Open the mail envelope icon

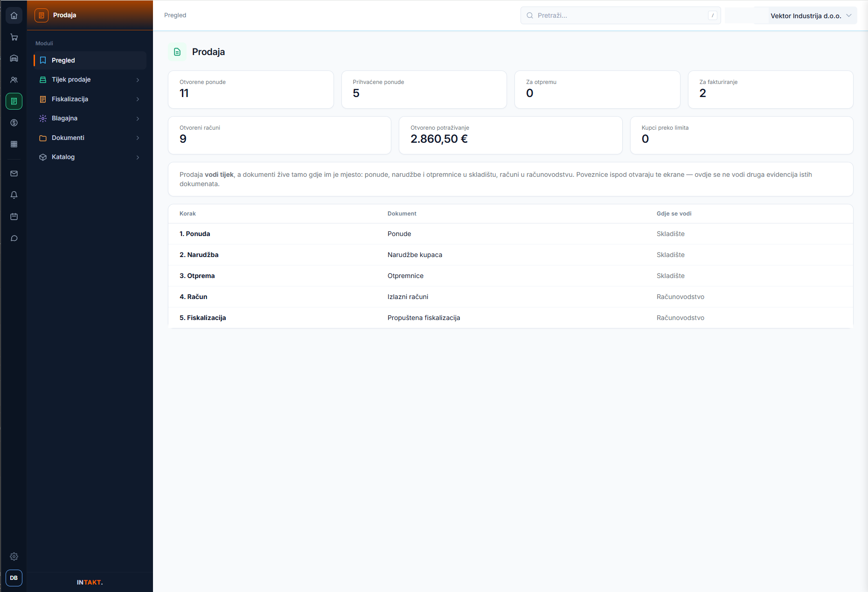(14, 174)
